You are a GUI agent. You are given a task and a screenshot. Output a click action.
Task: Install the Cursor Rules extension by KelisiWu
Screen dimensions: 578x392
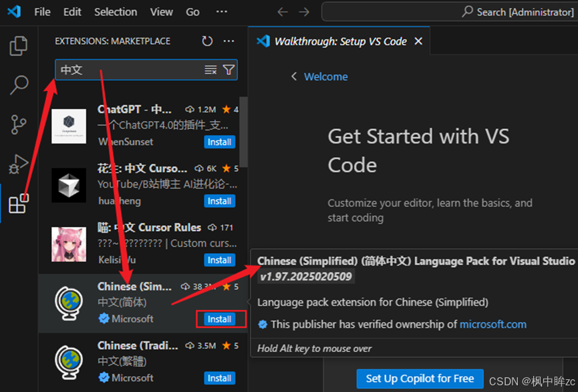coord(219,260)
